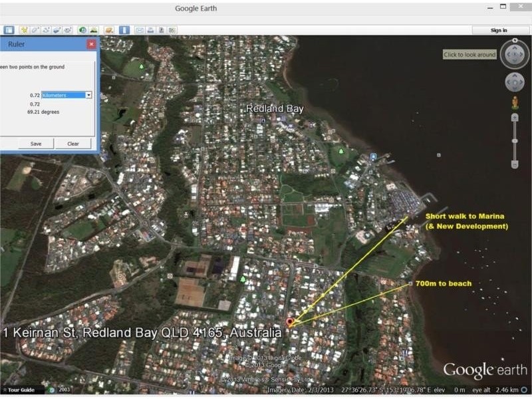Move left with lower joystick arrow
The width and height of the screenshot is (532, 399).
pos(509,82)
